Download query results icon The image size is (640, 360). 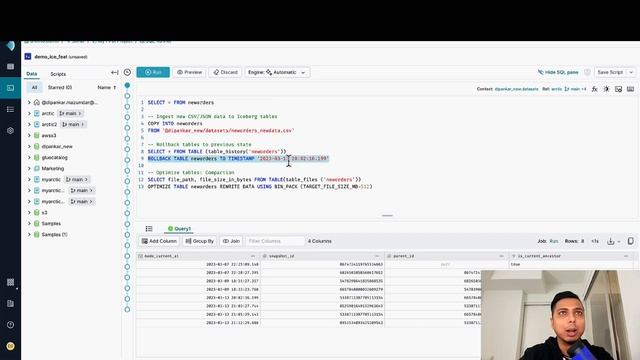611,241
